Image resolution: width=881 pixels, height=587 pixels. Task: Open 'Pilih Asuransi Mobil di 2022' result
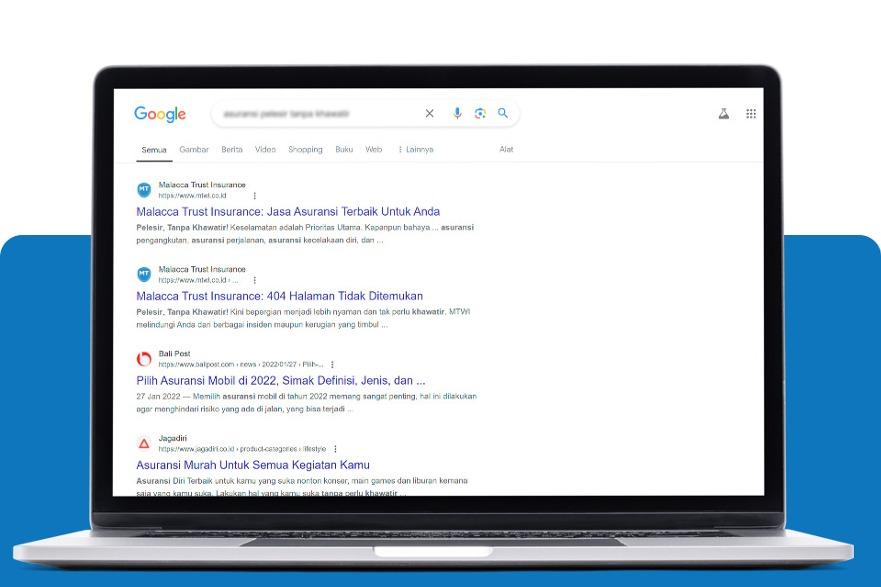click(280, 380)
